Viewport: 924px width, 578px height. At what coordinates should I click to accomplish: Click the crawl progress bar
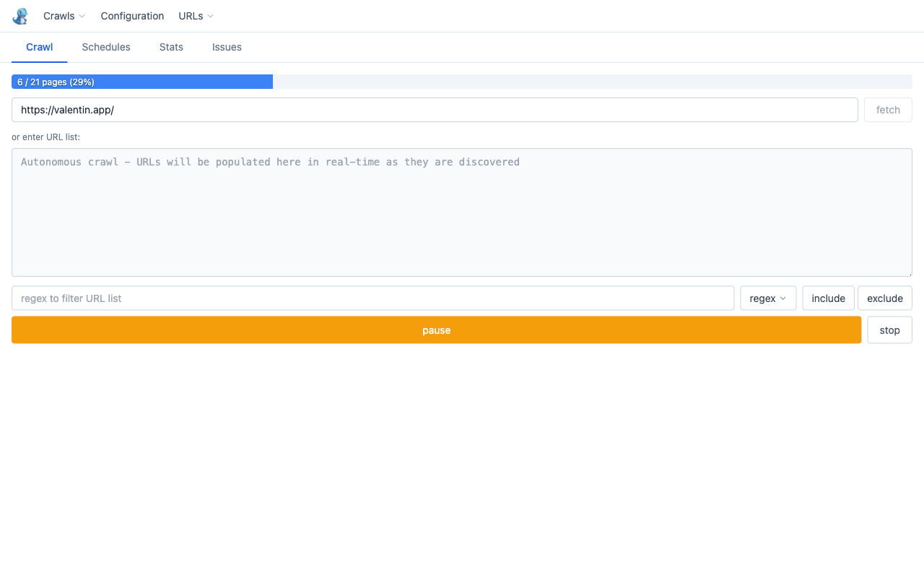tap(462, 82)
